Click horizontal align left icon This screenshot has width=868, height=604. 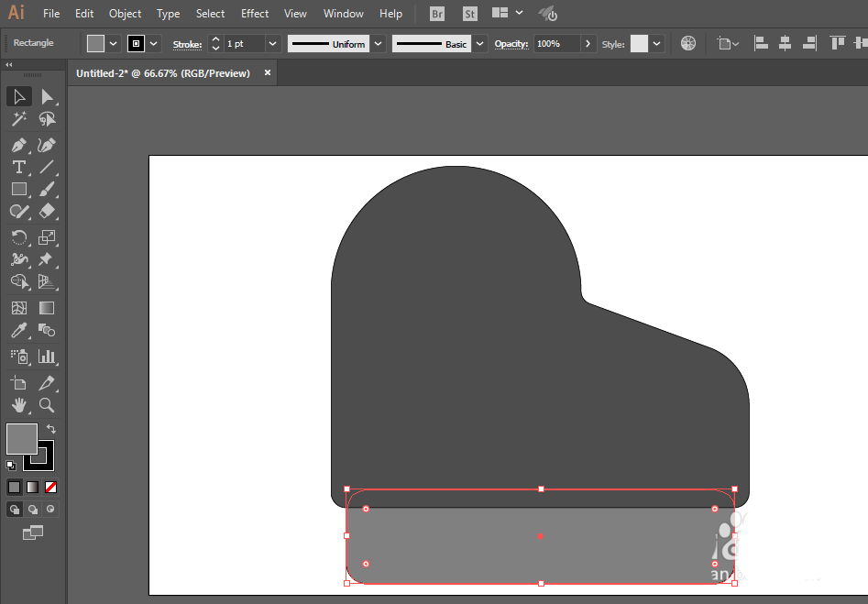[x=761, y=43]
